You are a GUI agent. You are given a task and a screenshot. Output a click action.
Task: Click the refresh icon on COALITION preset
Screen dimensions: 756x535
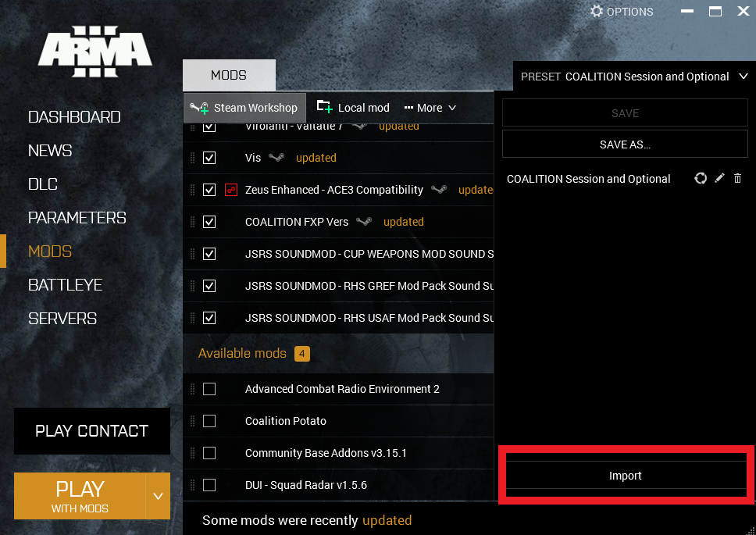701,178
